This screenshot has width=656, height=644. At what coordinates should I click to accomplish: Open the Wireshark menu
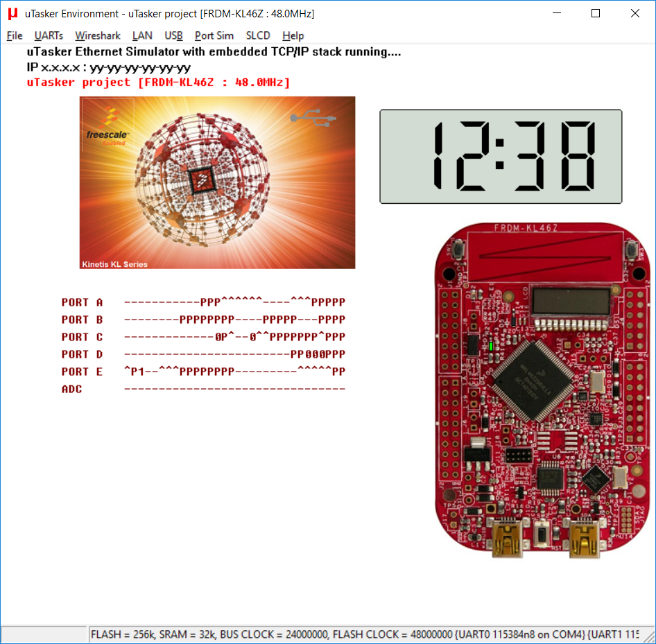(x=98, y=35)
